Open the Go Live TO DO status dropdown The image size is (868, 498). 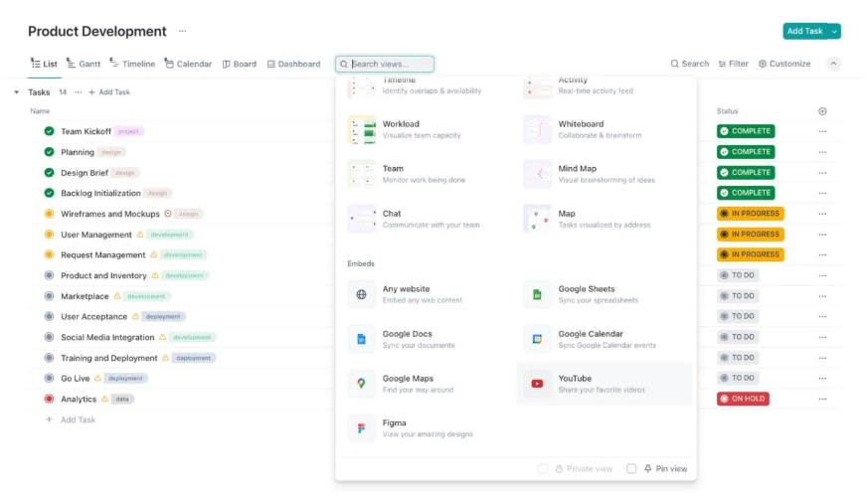[x=738, y=378]
